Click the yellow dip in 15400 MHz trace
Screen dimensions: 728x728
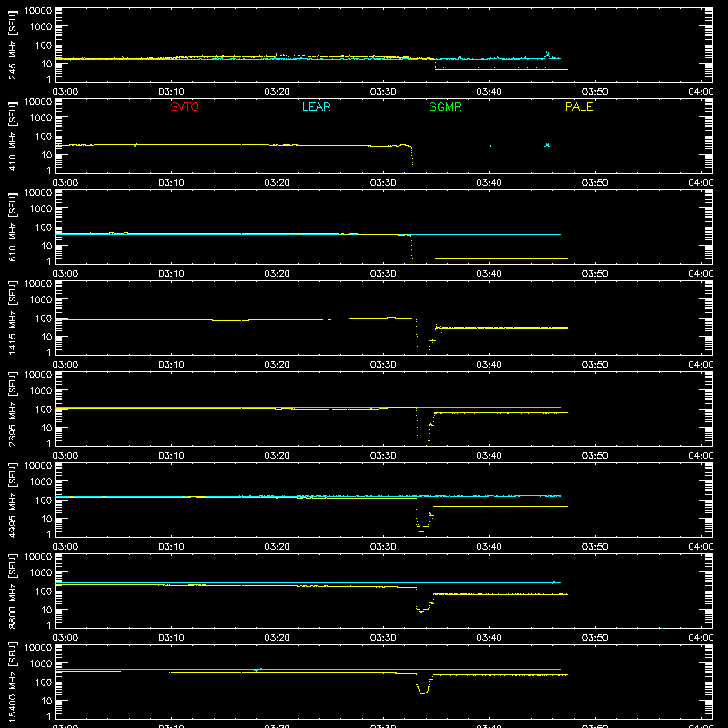click(423, 687)
